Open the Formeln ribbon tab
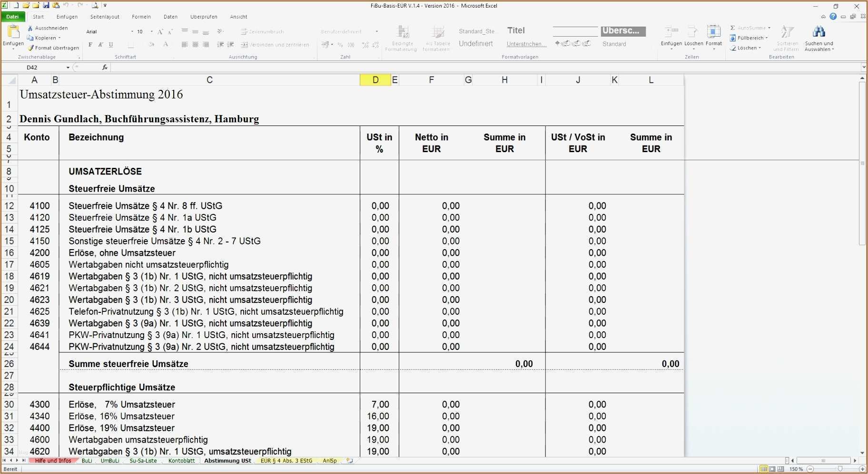The height and width of the screenshot is (474, 868). pos(141,17)
